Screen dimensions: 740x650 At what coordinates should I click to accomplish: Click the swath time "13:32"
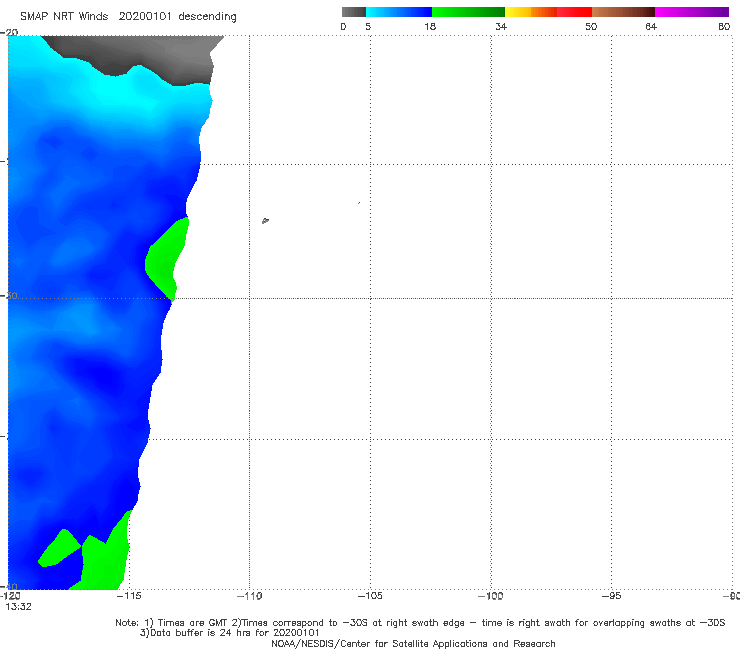tap(18, 607)
